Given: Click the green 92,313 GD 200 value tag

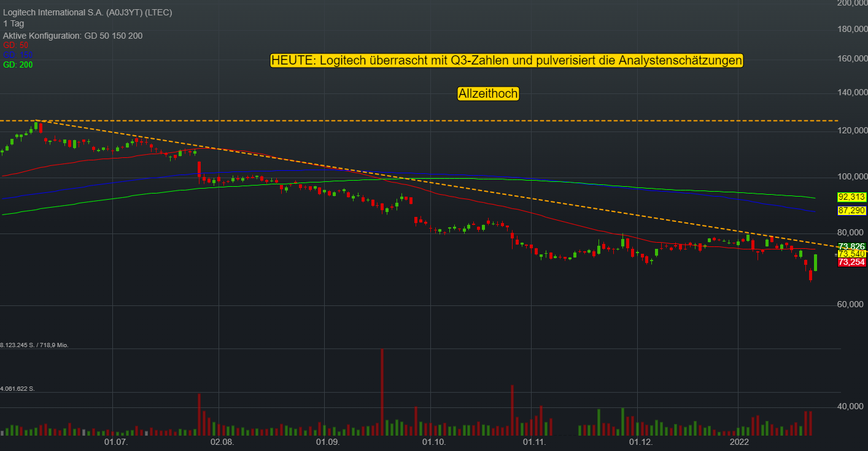Looking at the screenshot, I should (x=851, y=197).
